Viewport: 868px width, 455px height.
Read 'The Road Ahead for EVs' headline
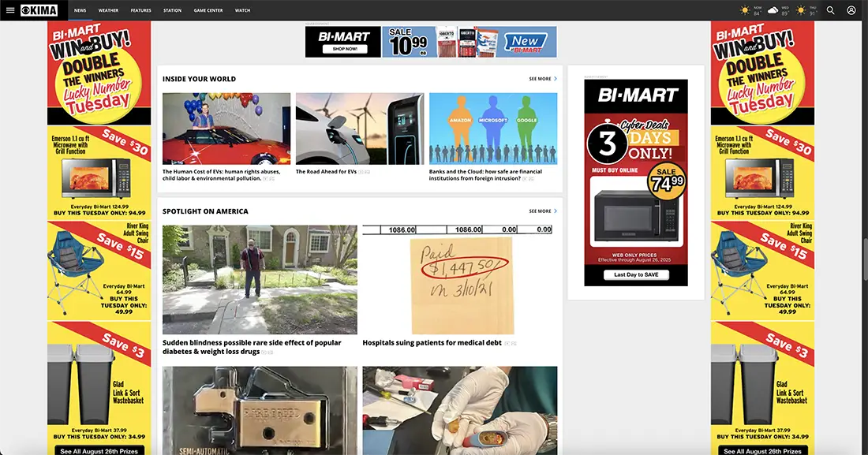coord(326,172)
